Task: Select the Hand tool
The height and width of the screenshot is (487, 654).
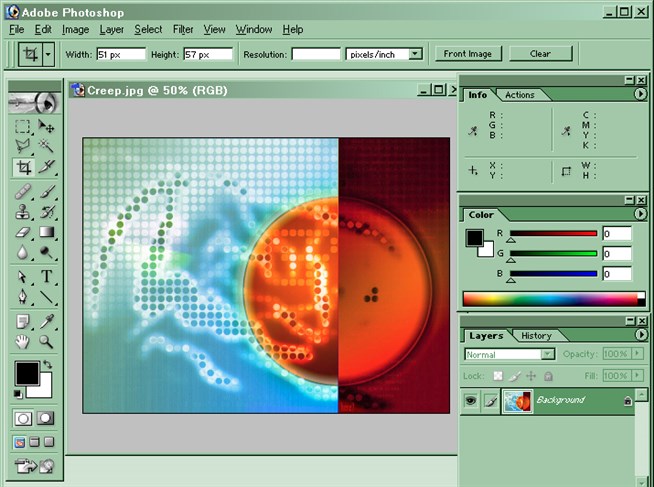Action: (x=24, y=341)
